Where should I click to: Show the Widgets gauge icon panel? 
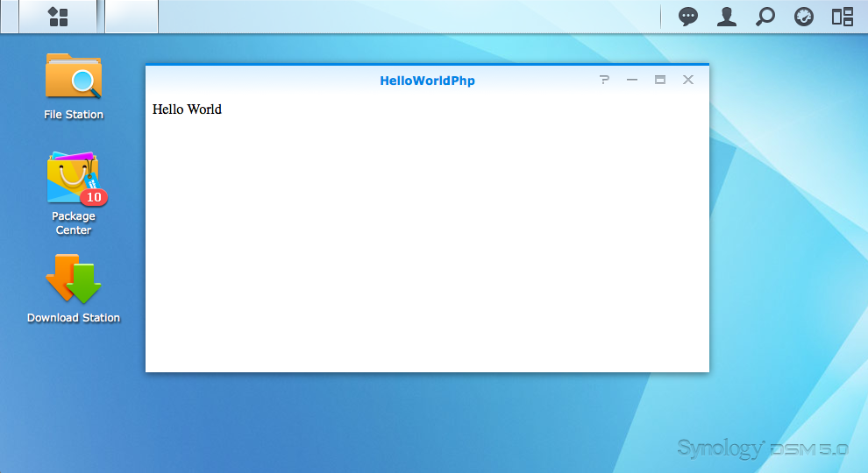click(x=804, y=17)
